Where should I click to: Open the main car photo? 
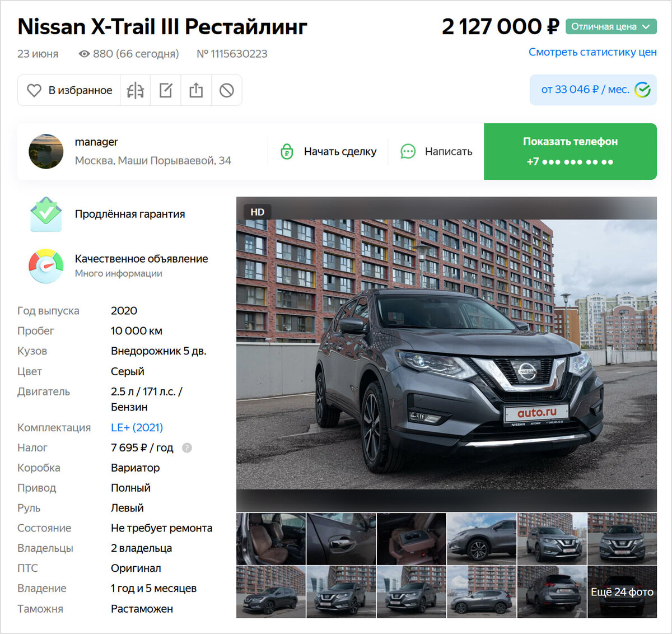(446, 354)
